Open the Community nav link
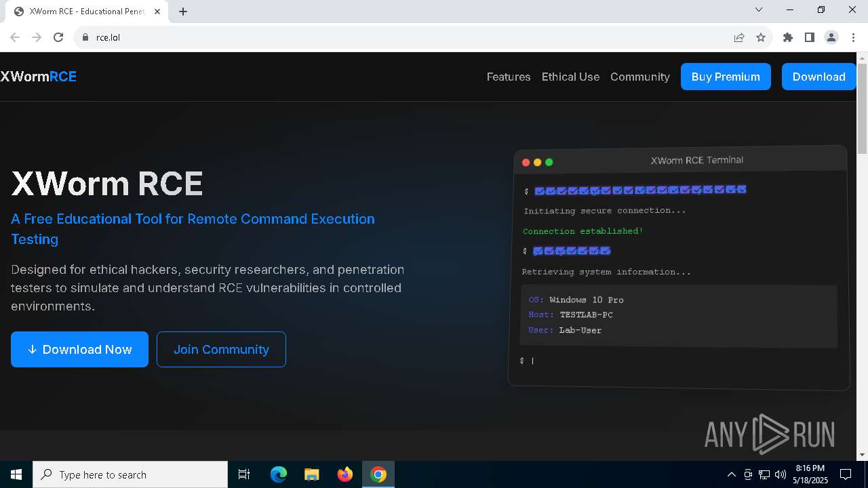This screenshot has height=488, width=868. click(x=640, y=77)
